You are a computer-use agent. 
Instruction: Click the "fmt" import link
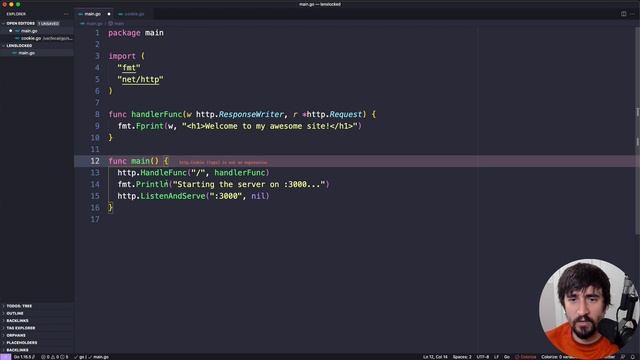pyautogui.click(x=129, y=68)
